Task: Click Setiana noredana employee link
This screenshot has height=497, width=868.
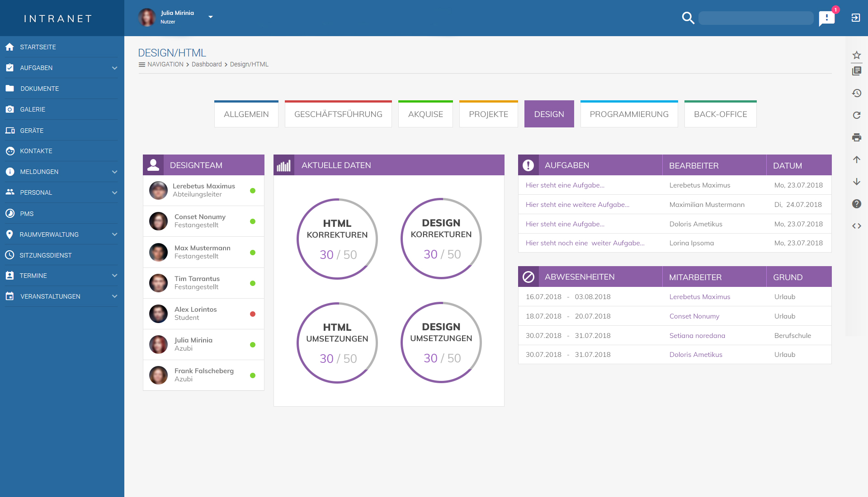Action: coord(697,336)
